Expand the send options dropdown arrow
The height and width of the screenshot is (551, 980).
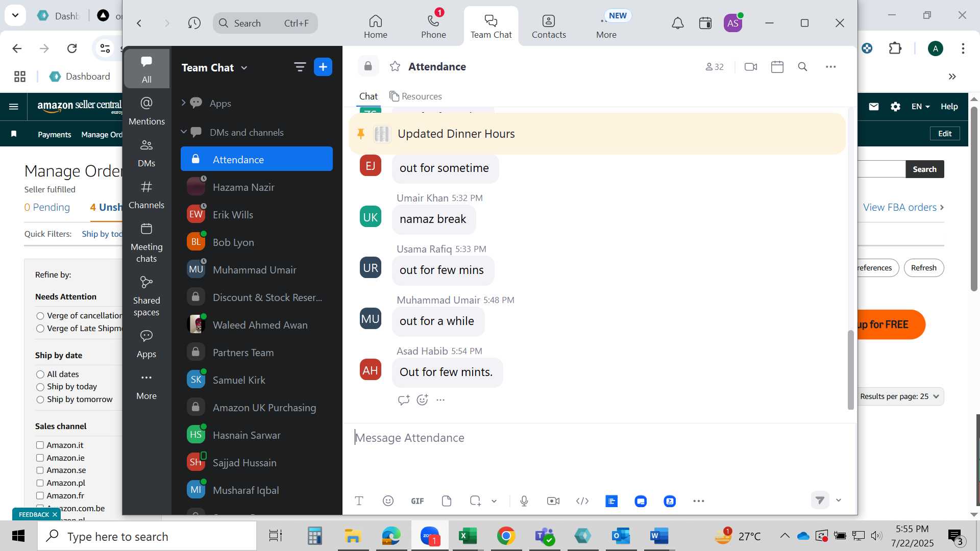[x=838, y=500]
